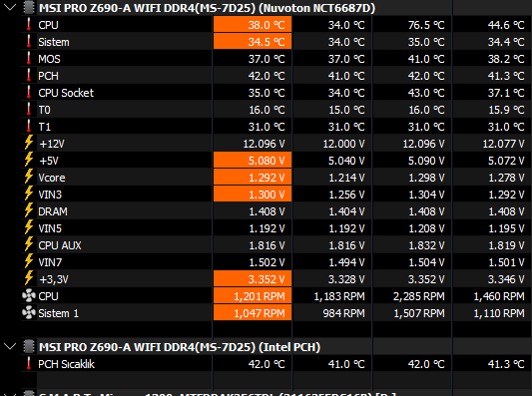
Task: Select the PCH Sıcaklık row label
Action: (x=66, y=364)
